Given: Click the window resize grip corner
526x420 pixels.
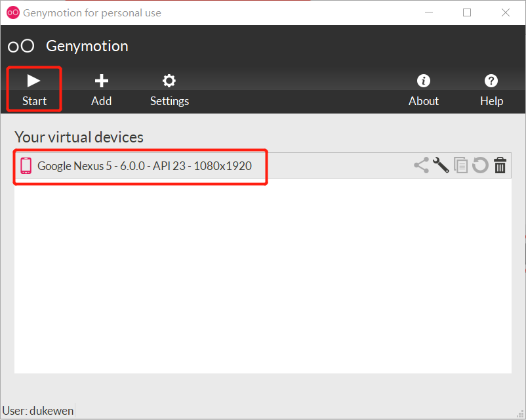Looking at the screenshot, I should pos(520,414).
